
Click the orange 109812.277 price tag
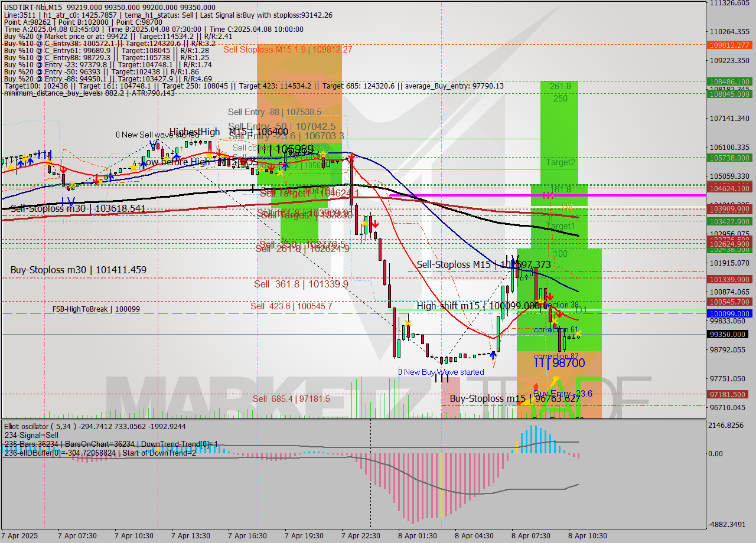731,45
